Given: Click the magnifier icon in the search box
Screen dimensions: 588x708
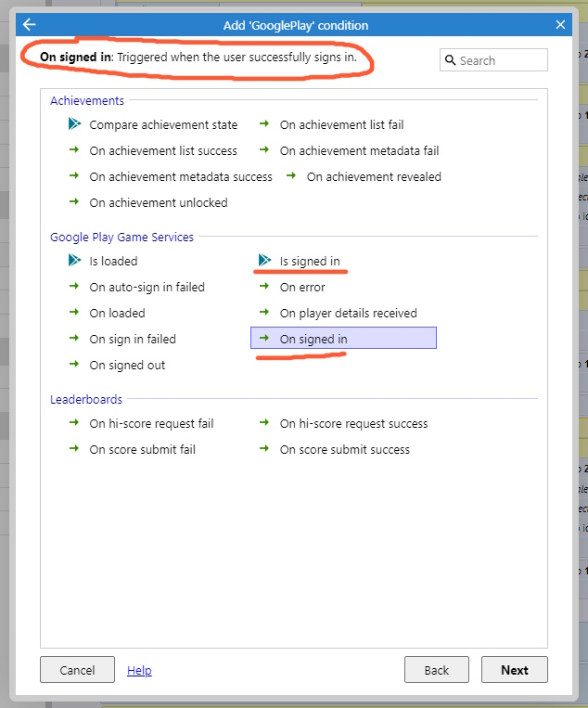Looking at the screenshot, I should 450,60.
